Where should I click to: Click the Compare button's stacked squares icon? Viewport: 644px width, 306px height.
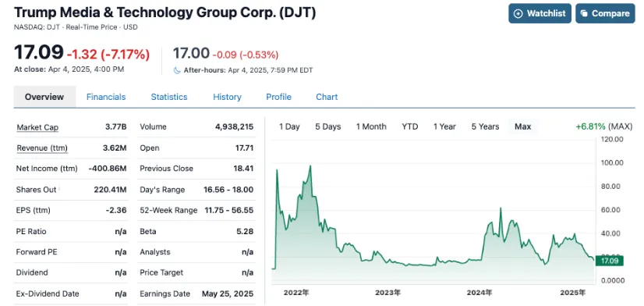click(x=585, y=13)
